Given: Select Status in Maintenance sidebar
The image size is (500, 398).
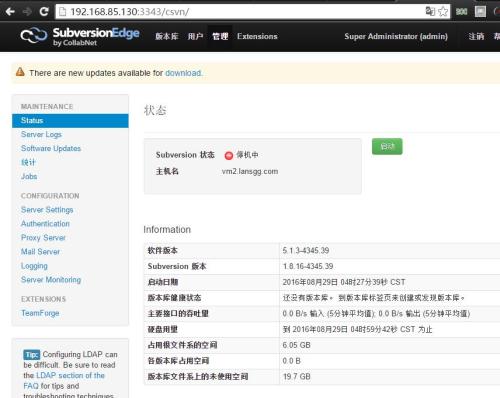Looking at the screenshot, I should (70, 121).
